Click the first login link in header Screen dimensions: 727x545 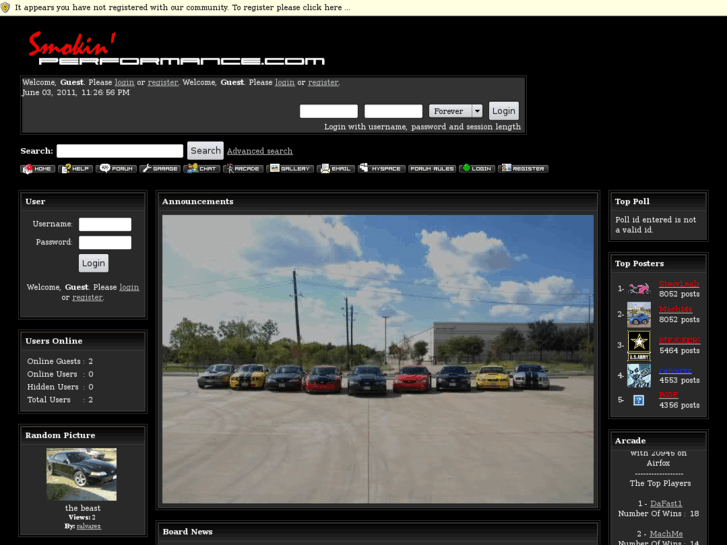pyautogui.click(x=124, y=82)
